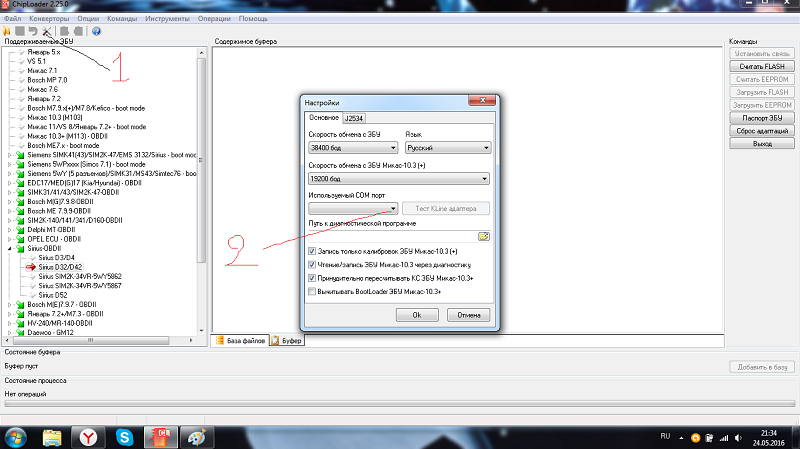Open Skype from the taskbar
Viewport: 800px width, 449px height.
(125, 436)
